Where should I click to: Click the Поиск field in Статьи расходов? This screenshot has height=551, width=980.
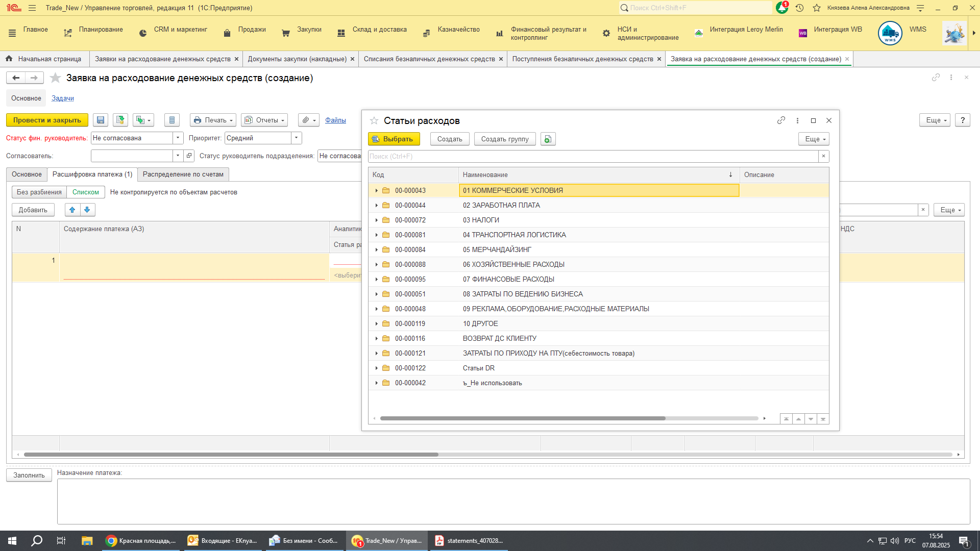592,156
